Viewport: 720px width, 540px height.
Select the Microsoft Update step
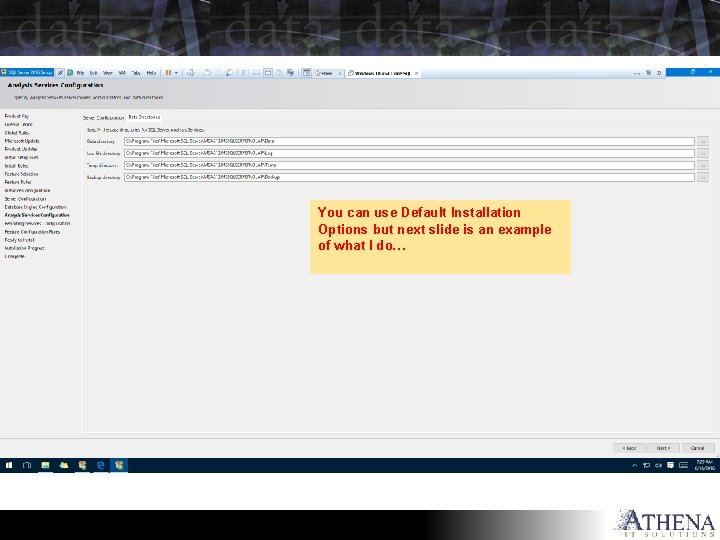point(22,141)
